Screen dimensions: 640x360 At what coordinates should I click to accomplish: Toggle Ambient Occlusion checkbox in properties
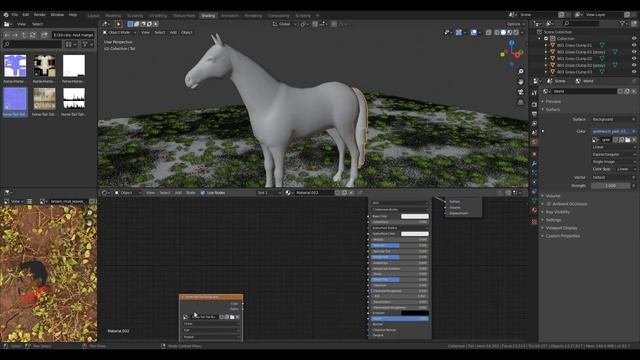(x=549, y=204)
